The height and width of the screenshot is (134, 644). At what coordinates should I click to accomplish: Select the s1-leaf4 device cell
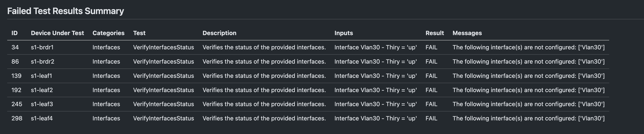coord(42,118)
